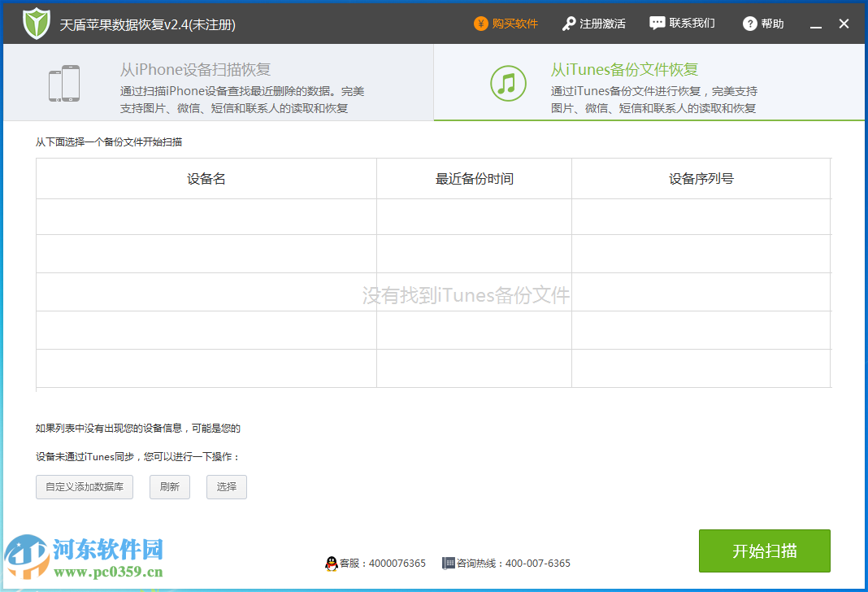Select the 最近备份时间 column header
868x592 pixels.
click(x=474, y=178)
